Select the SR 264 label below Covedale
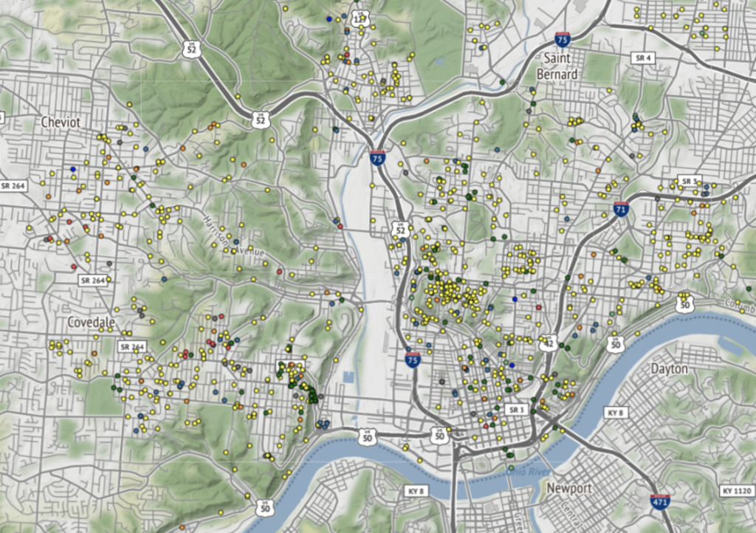This screenshot has width=756, height=533. pos(132,346)
